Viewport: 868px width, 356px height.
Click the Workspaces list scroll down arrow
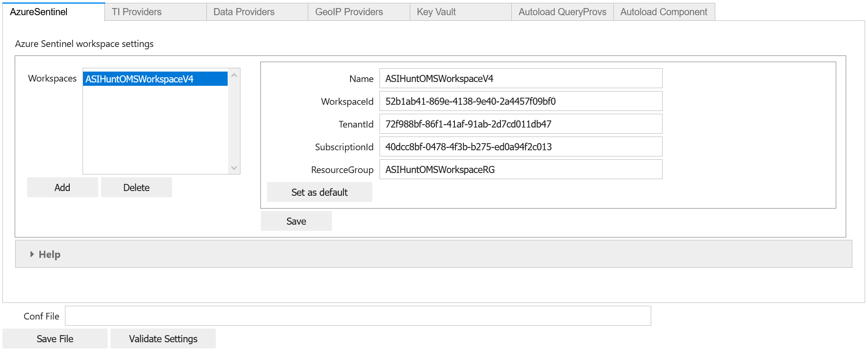coord(234,168)
